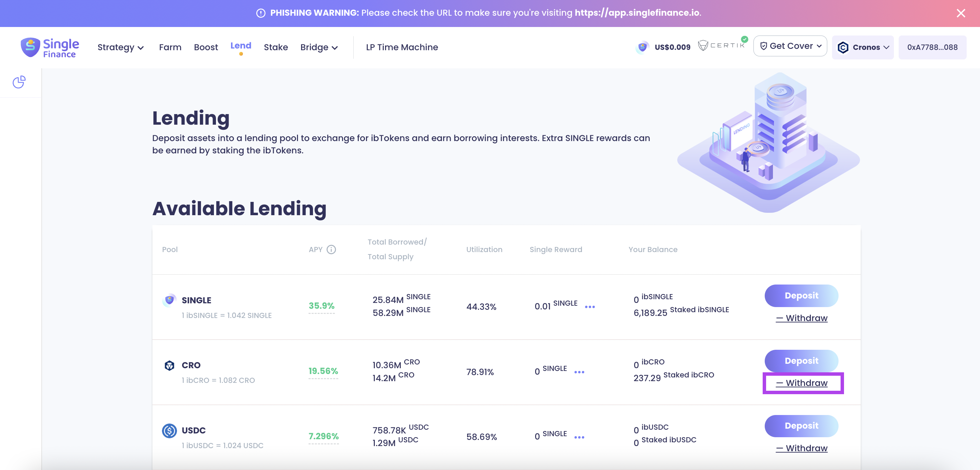Open LP Time Machine

(x=402, y=47)
